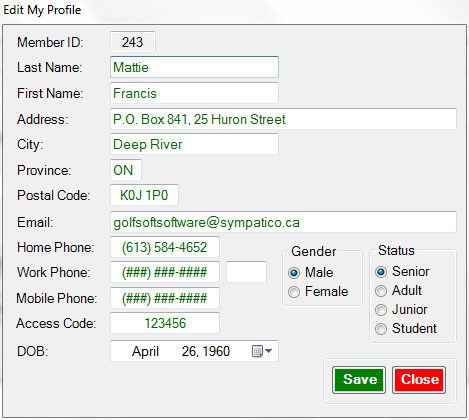Click the Home Phone number field
This screenshot has width=469, height=420.
(x=165, y=247)
